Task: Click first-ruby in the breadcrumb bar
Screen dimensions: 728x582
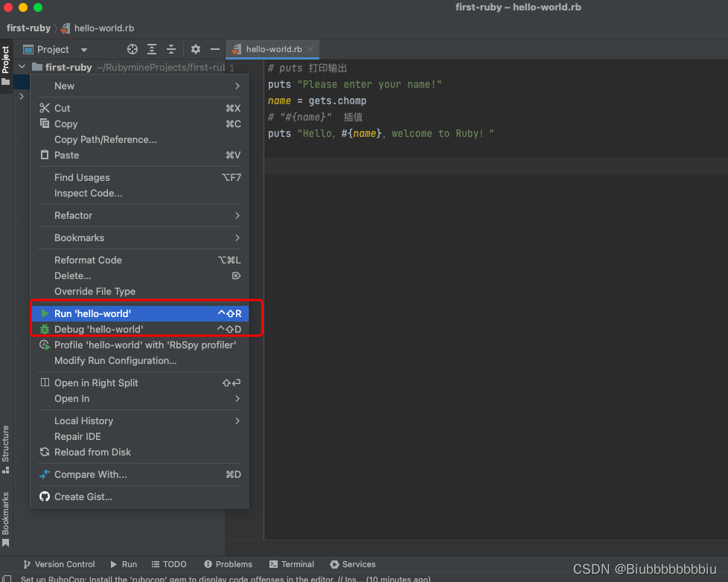Action: tap(28, 28)
